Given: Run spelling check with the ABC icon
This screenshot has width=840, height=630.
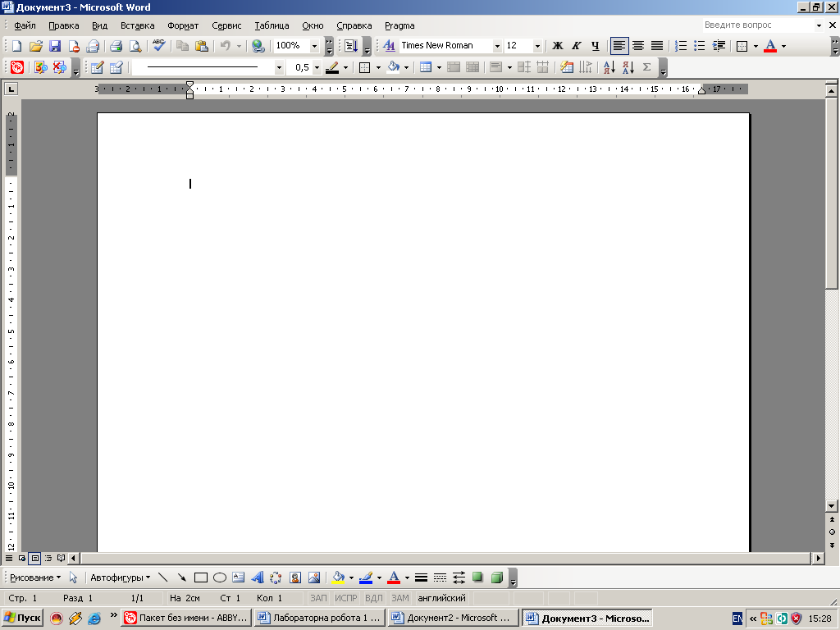Looking at the screenshot, I should click(158, 46).
